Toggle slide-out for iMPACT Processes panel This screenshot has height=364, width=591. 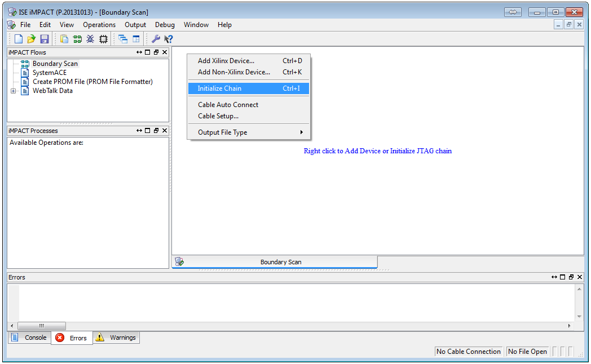point(139,131)
